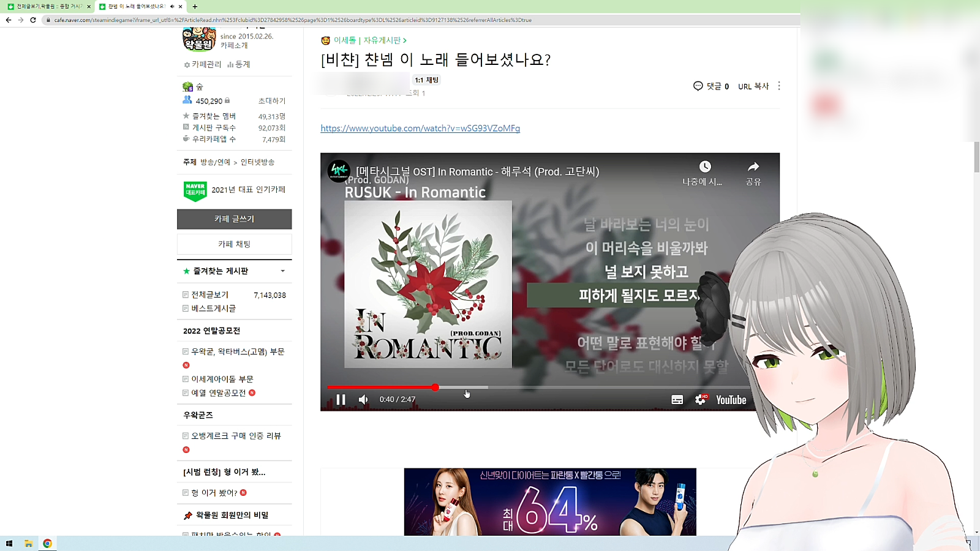
Task: Click the 카페 글쓰기 button
Action: pos(235,219)
